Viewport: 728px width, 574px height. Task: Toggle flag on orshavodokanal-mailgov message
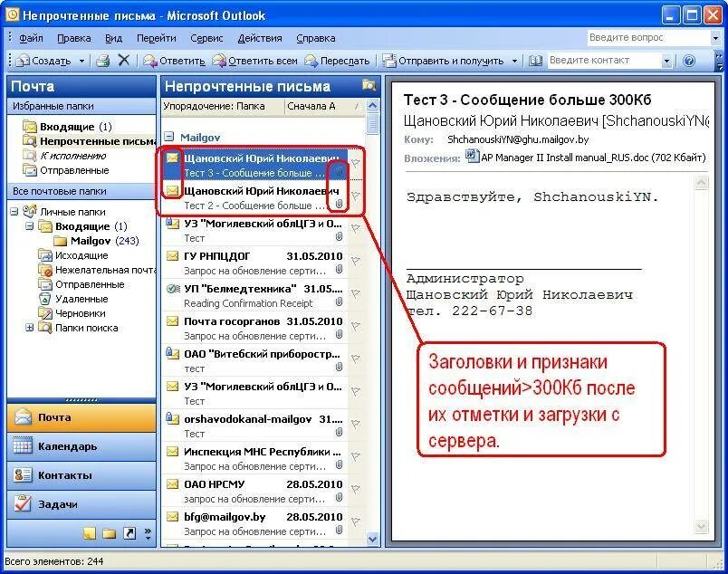(x=356, y=424)
